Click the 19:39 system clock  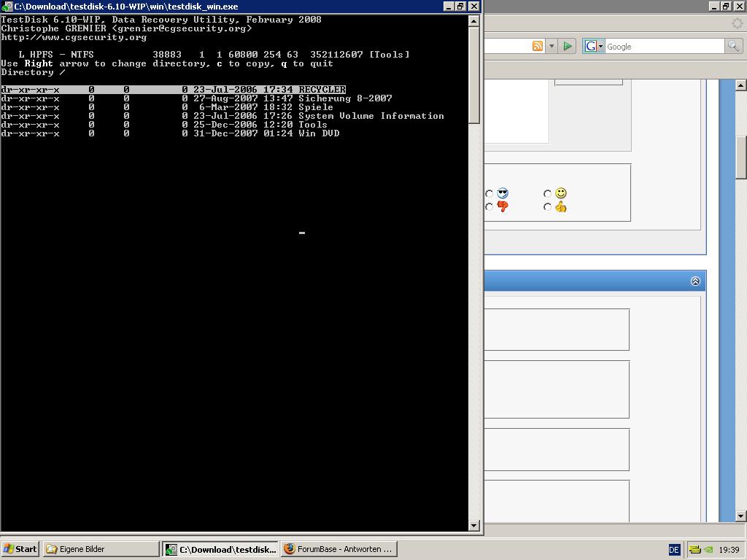point(729,550)
